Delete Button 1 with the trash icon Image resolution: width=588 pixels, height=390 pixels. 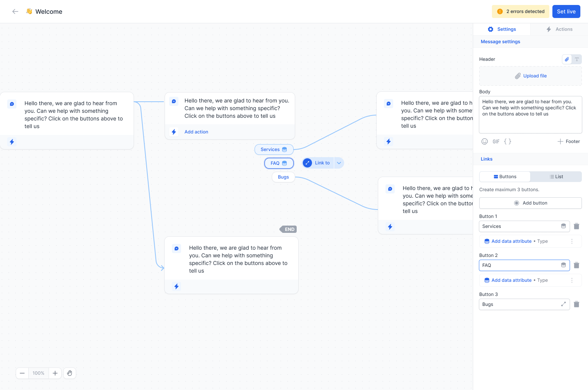click(x=577, y=226)
